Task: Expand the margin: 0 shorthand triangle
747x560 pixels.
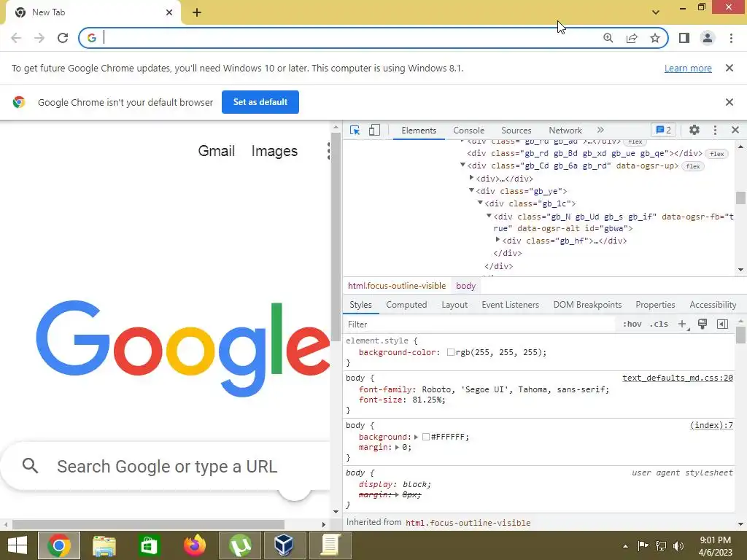Action: coord(396,447)
